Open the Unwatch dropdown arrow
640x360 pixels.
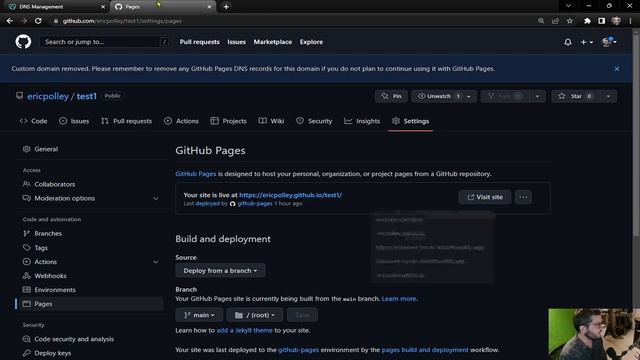click(x=469, y=96)
